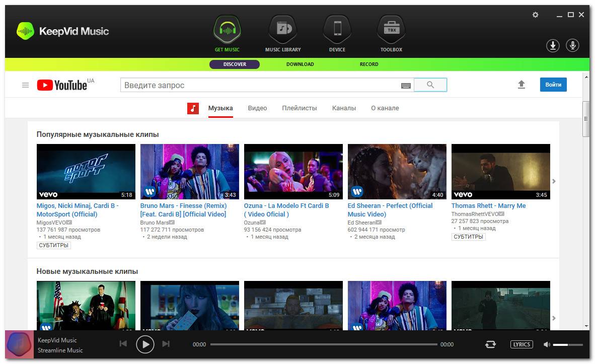The height and width of the screenshot is (364, 595).
Task: Click the Войти sign-in button
Action: [553, 85]
